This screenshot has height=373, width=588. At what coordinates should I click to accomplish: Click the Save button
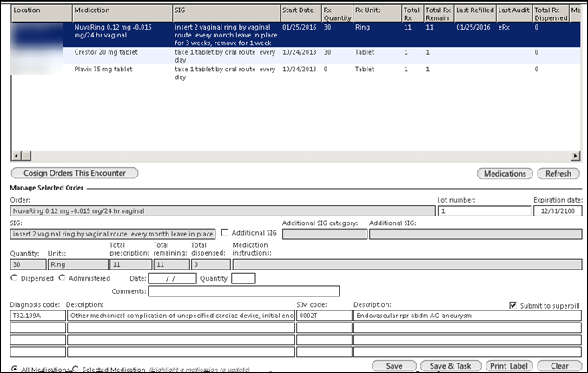point(394,366)
